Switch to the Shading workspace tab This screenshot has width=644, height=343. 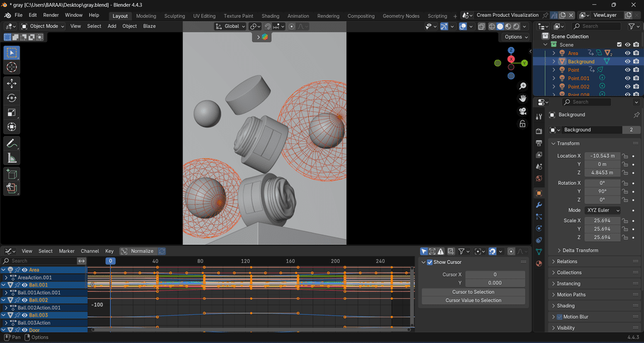click(270, 16)
